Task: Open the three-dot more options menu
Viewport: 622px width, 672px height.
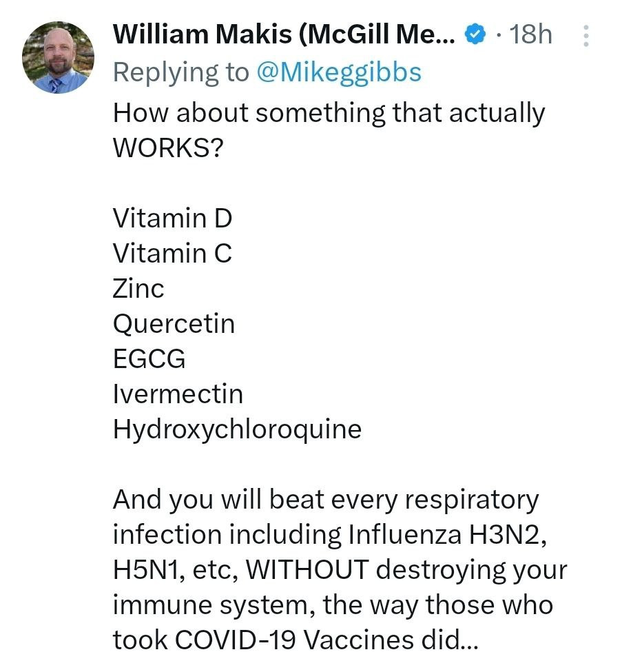Action: (585, 36)
